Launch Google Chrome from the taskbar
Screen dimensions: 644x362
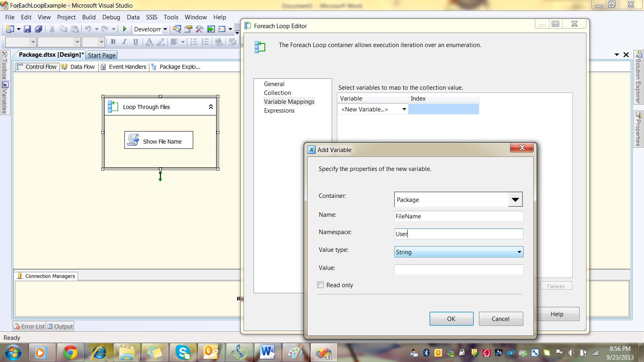pos(70,353)
